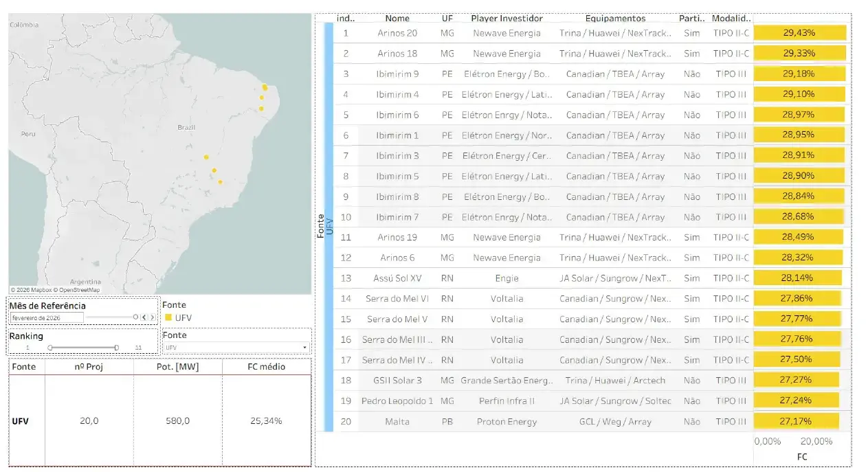Open the Fonte UFV dropdown
Image resolution: width=868 pixels, height=472 pixels.
(236, 348)
